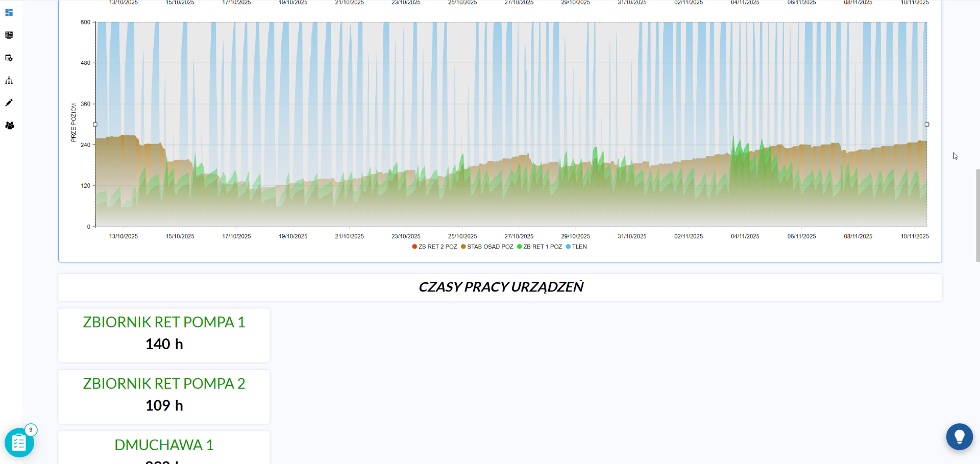The height and width of the screenshot is (464, 980).
Task: Select the ZBIORNIK RET POMPA 1 card
Action: (164, 335)
